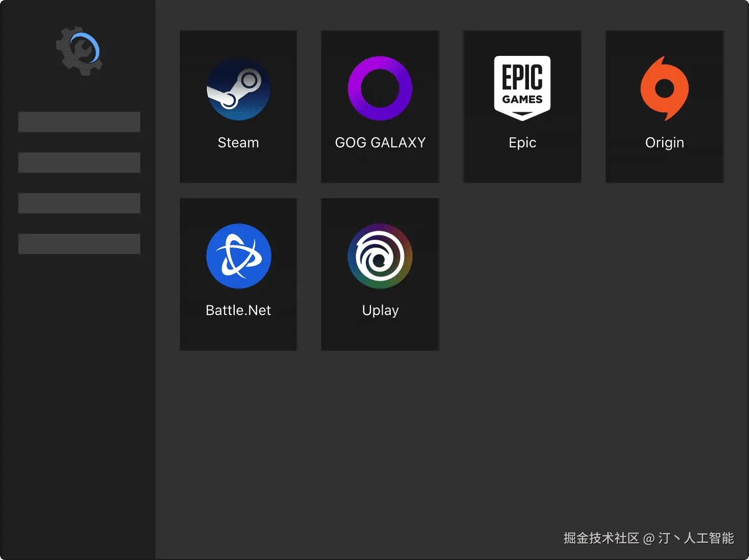The image size is (749, 560).
Task: Open the Battle.Net blue logo
Action: point(238,256)
